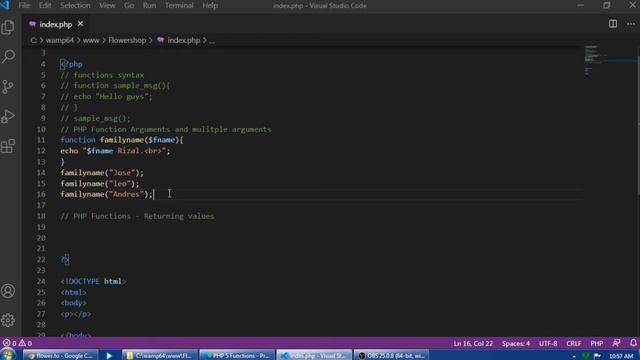The height and width of the screenshot is (360, 640).
Task: Open the Help menu
Action: [x=210, y=5]
